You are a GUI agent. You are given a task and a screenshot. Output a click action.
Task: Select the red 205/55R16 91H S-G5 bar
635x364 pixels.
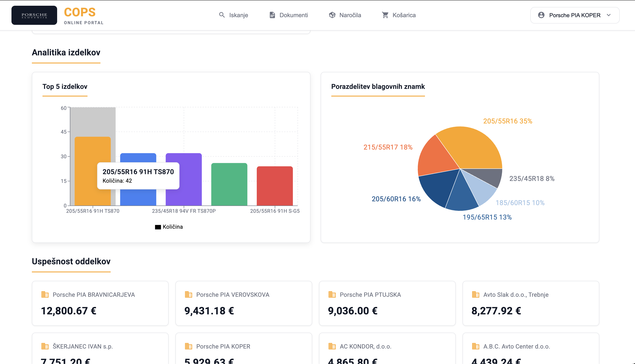click(275, 186)
